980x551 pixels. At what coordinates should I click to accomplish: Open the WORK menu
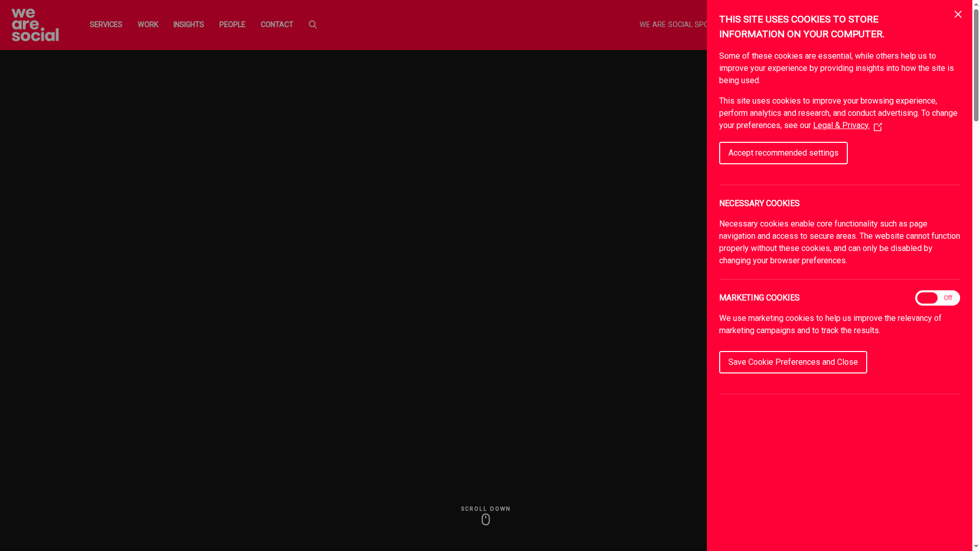[148, 24]
